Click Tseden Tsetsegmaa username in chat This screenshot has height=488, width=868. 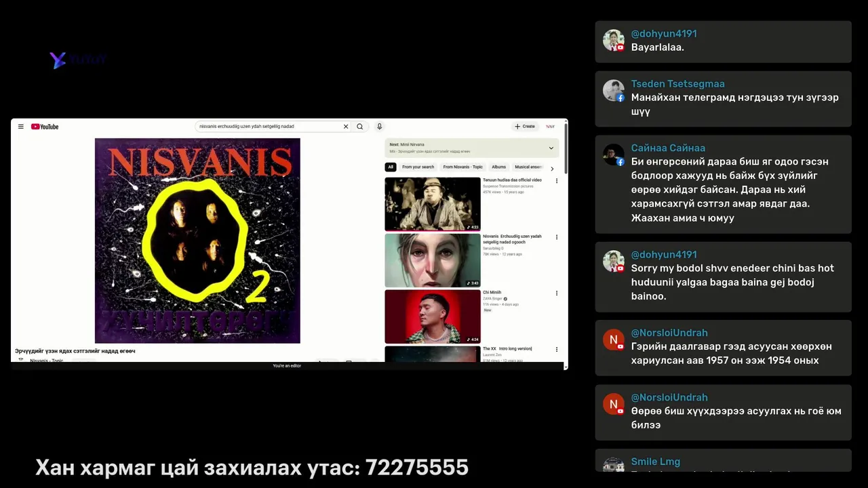678,84
